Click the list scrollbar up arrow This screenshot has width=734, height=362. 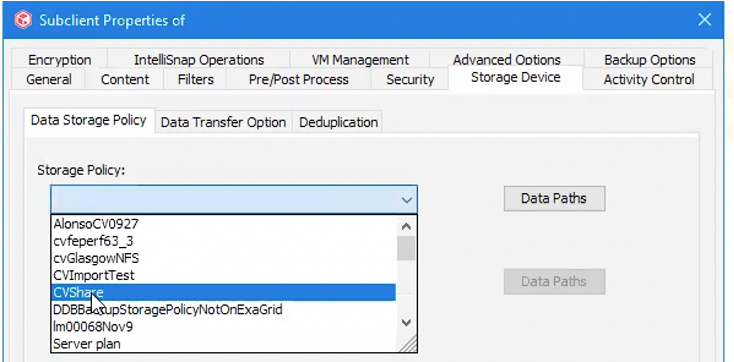pyautogui.click(x=406, y=227)
